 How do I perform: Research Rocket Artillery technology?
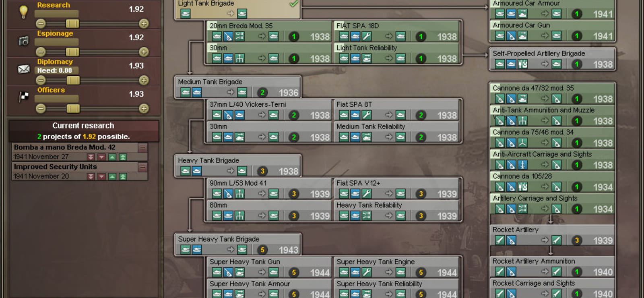click(x=552, y=235)
